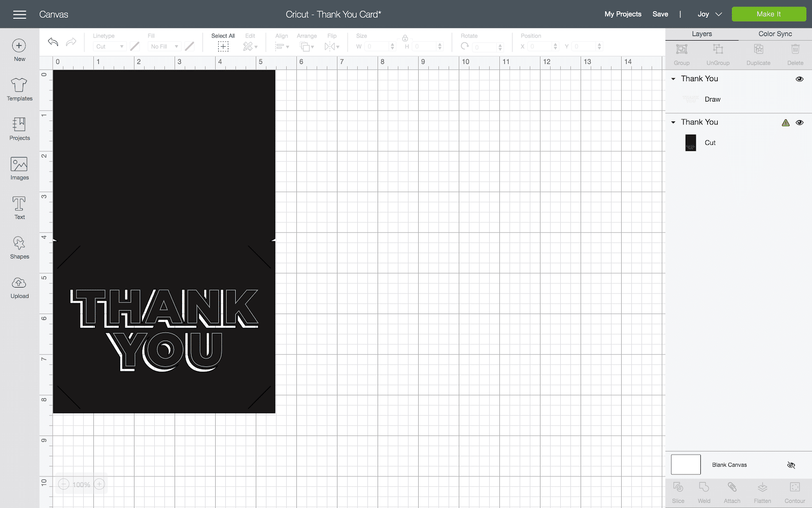Open the Linetype Cut dropdown
812x508 pixels.
[x=110, y=46]
